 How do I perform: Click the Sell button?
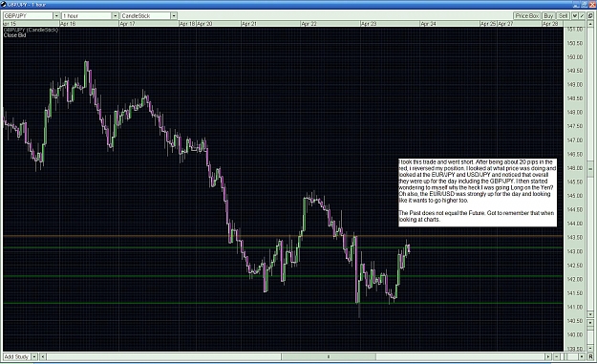(563, 15)
